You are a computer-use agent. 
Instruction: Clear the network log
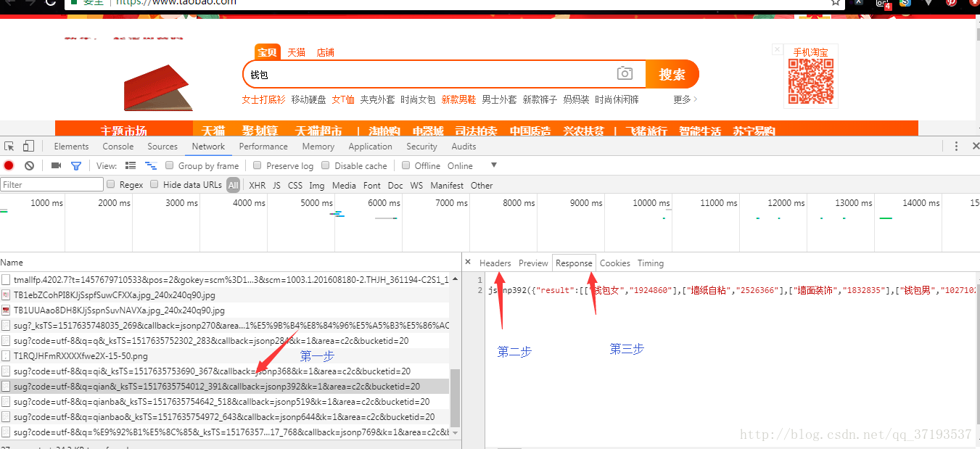[x=29, y=165]
